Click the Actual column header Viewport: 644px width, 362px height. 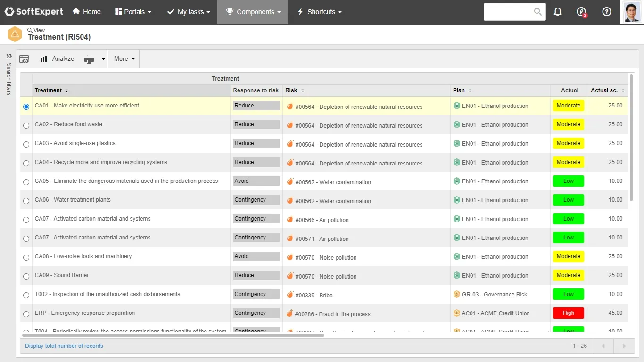(570, 90)
